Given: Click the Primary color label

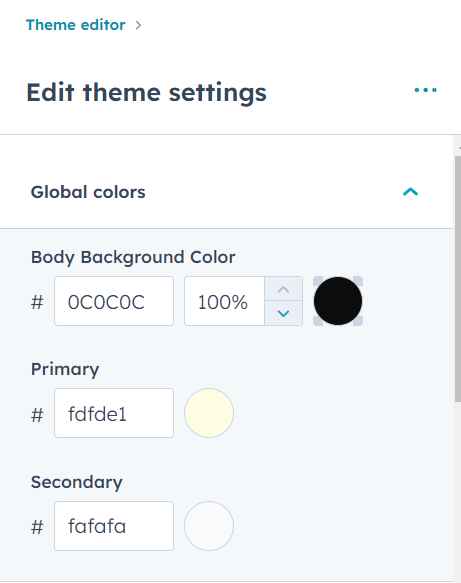Looking at the screenshot, I should (x=65, y=370).
